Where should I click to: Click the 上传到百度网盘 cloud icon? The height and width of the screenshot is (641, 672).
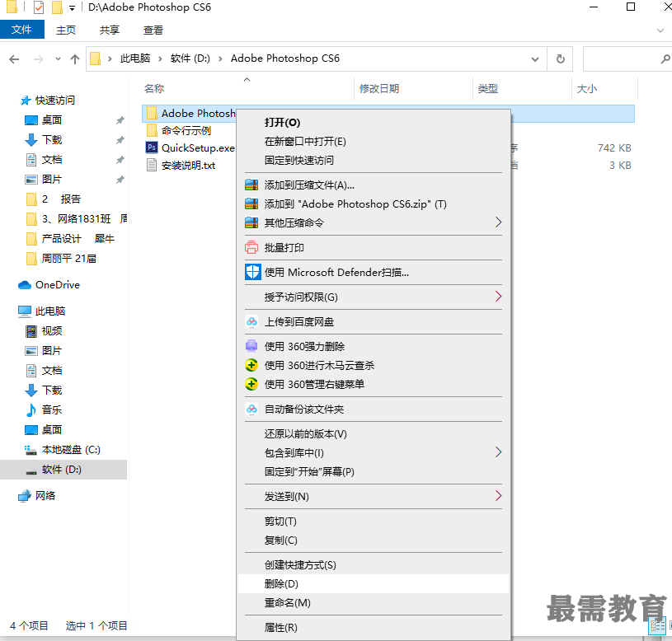pyautogui.click(x=251, y=321)
